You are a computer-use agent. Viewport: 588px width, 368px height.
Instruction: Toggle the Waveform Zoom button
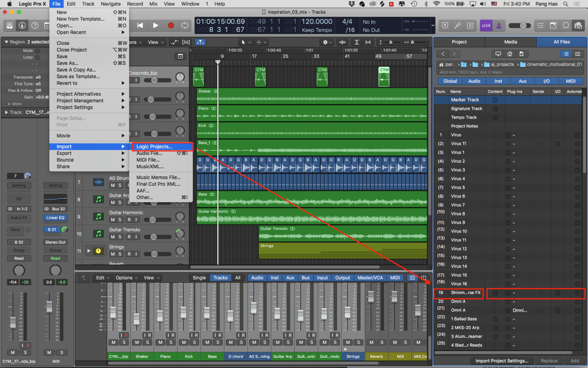(x=343, y=42)
